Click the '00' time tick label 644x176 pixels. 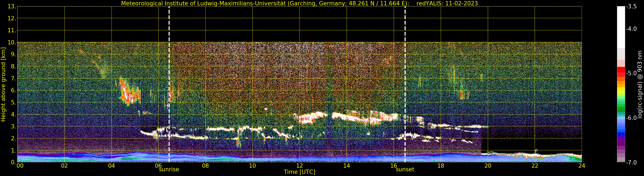tap(20, 166)
